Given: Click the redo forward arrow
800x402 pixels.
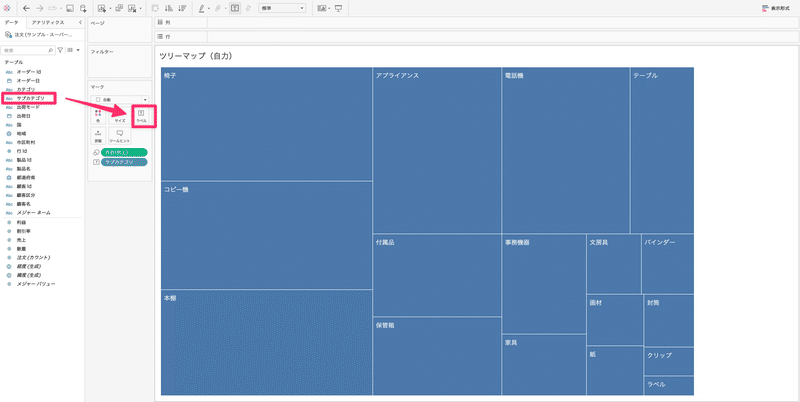Looking at the screenshot, I should coord(39,8).
